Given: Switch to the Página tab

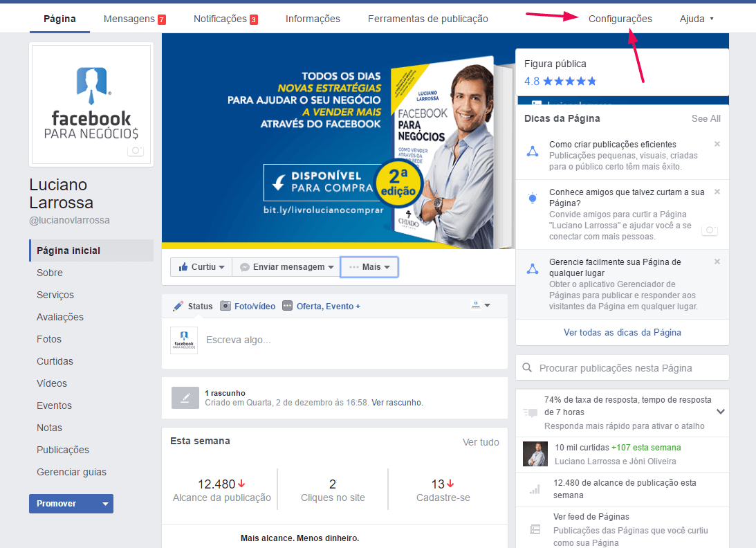Looking at the screenshot, I should point(59,19).
